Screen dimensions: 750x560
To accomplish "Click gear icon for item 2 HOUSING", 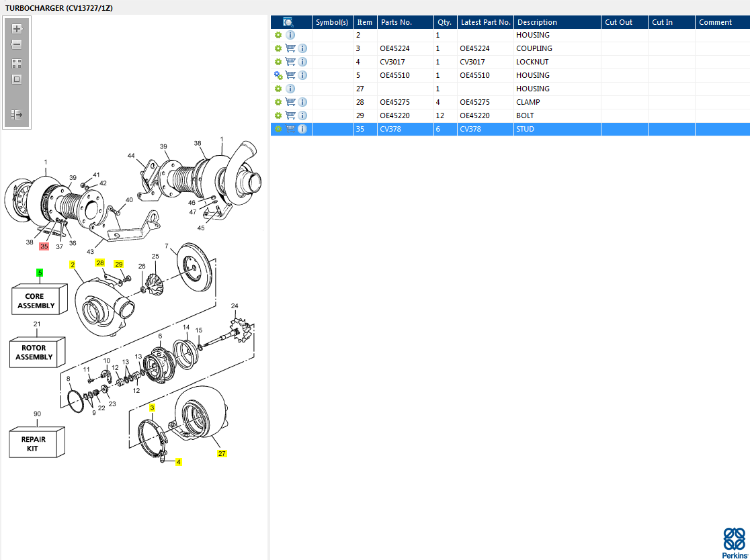I will [278, 35].
